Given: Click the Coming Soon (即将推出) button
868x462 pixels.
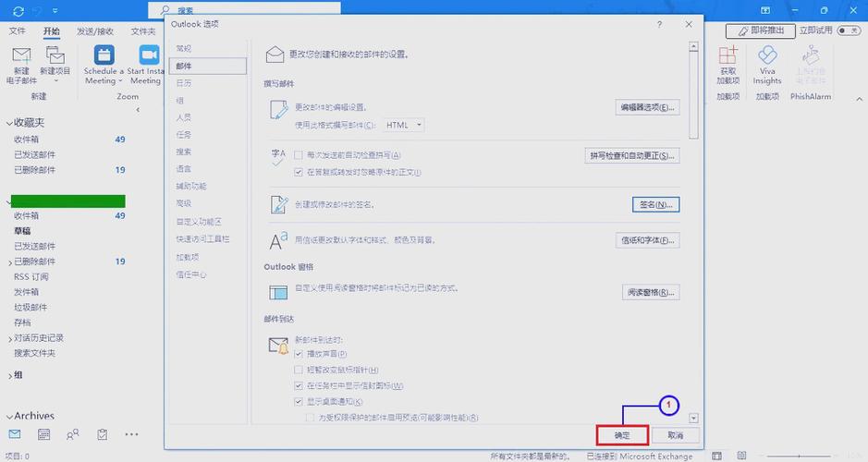Looking at the screenshot, I should (x=761, y=31).
